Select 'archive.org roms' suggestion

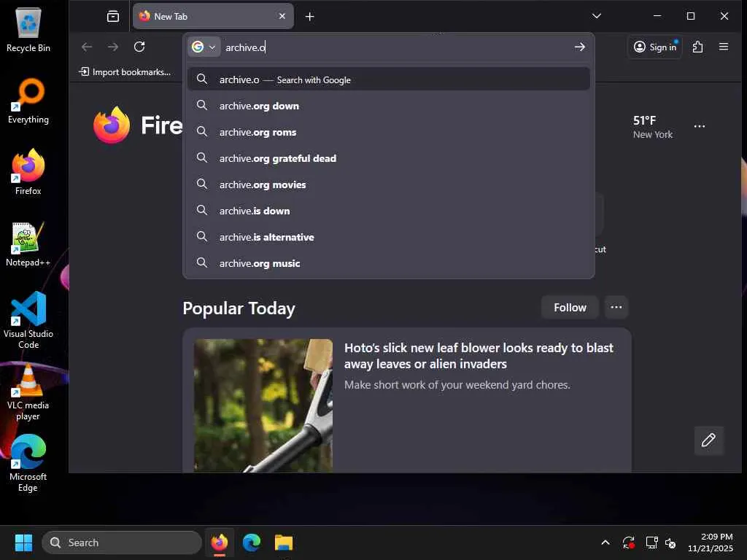[388, 132]
